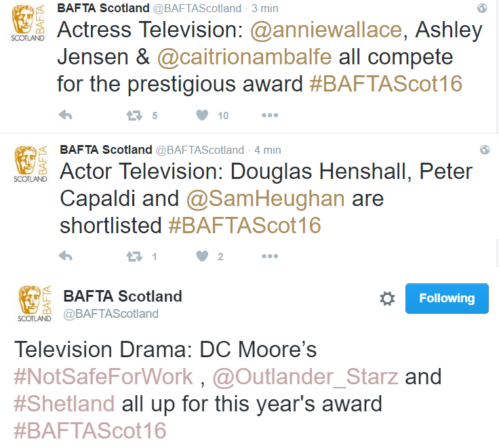Toggle the Following button for BAFTA Scotland

[x=447, y=298]
